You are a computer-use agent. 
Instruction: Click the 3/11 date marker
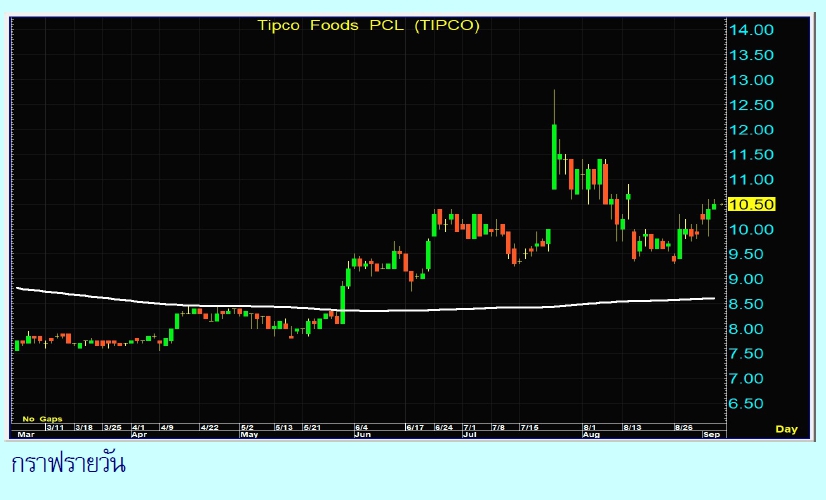click(x=55, y=427)
